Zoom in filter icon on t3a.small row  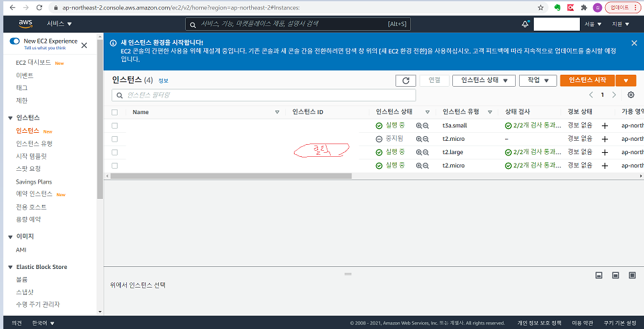point(419,125)
